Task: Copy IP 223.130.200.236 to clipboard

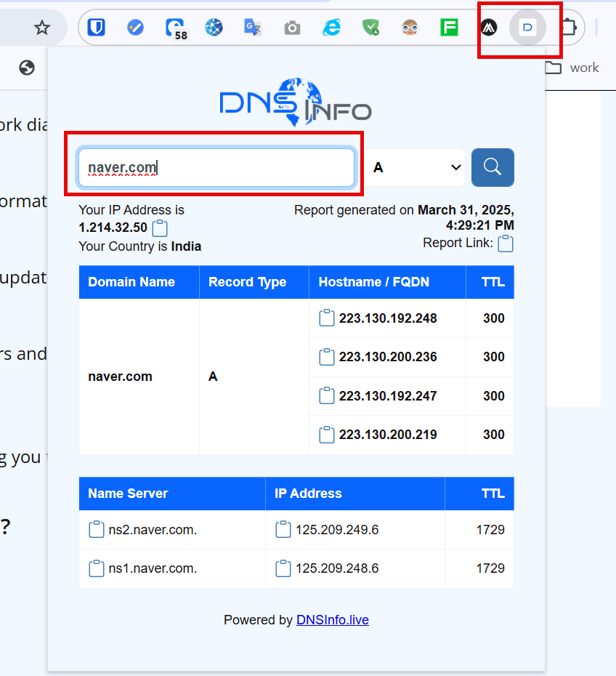Action: 326,357
